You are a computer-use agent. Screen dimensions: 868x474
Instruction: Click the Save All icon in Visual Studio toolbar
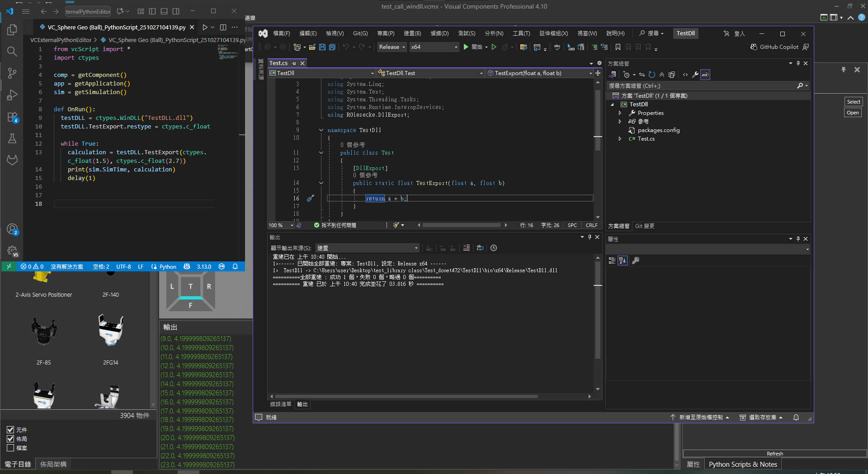pyautogui.click(x=332, y=47)
